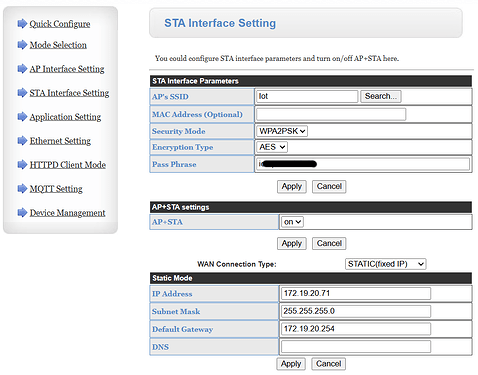Click the DNS label

(160, 347)
